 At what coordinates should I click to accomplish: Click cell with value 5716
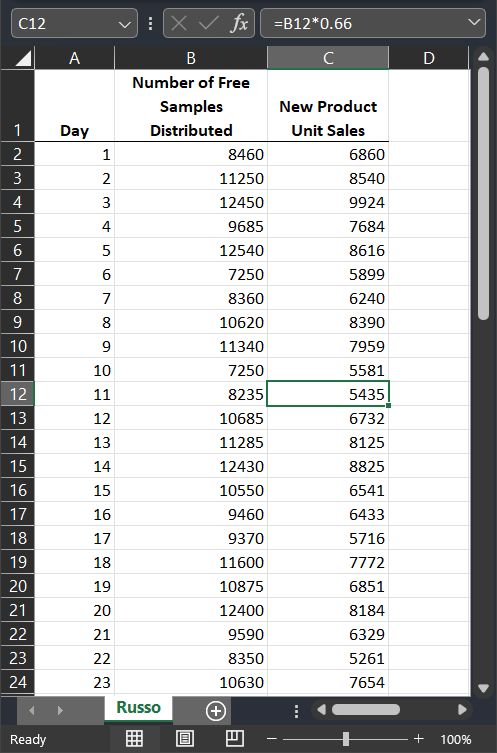328,538
